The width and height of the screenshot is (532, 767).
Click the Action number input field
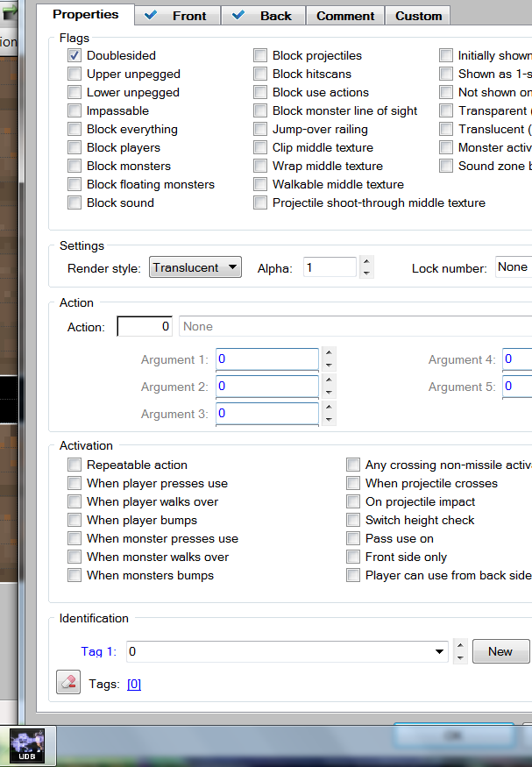[x=145, y=326]
